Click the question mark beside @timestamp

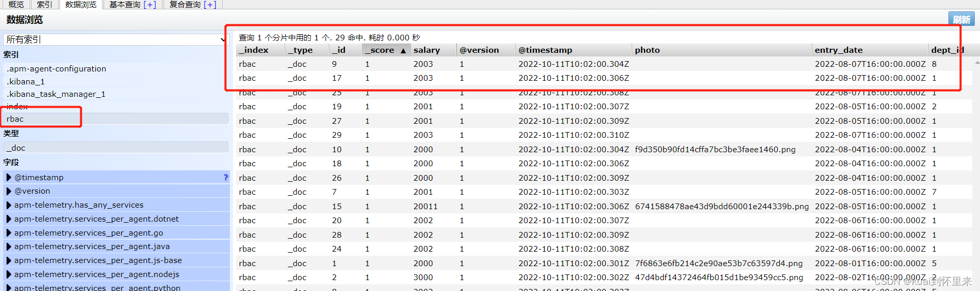(226, 177)
